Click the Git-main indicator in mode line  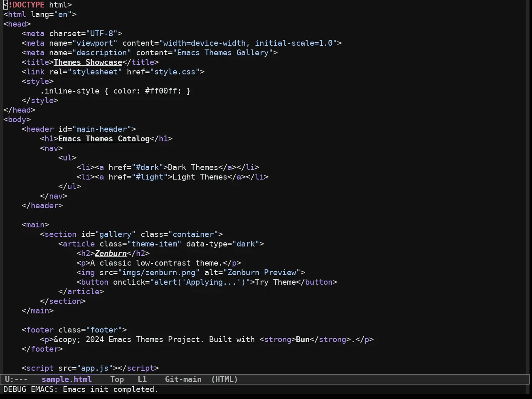tap(183, 379)
